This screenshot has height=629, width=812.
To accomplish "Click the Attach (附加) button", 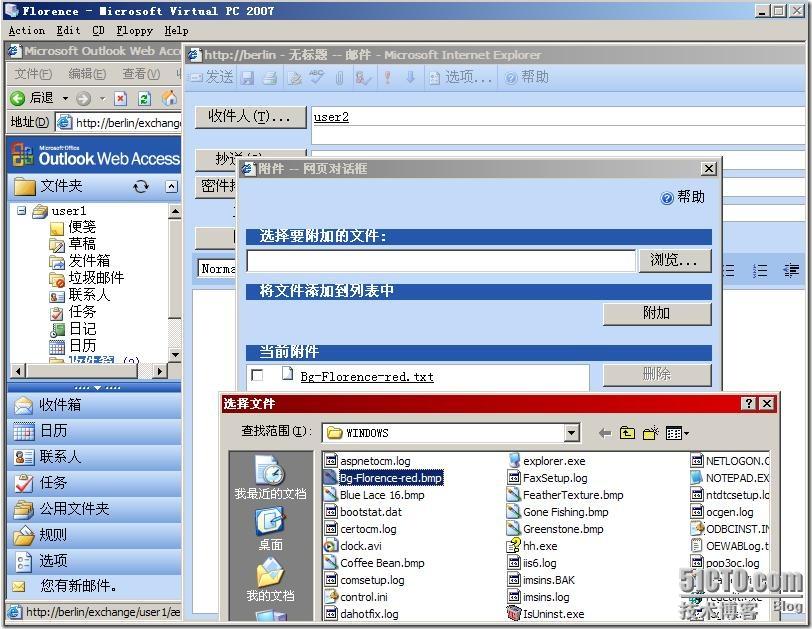I will click(x=657, y=313).
